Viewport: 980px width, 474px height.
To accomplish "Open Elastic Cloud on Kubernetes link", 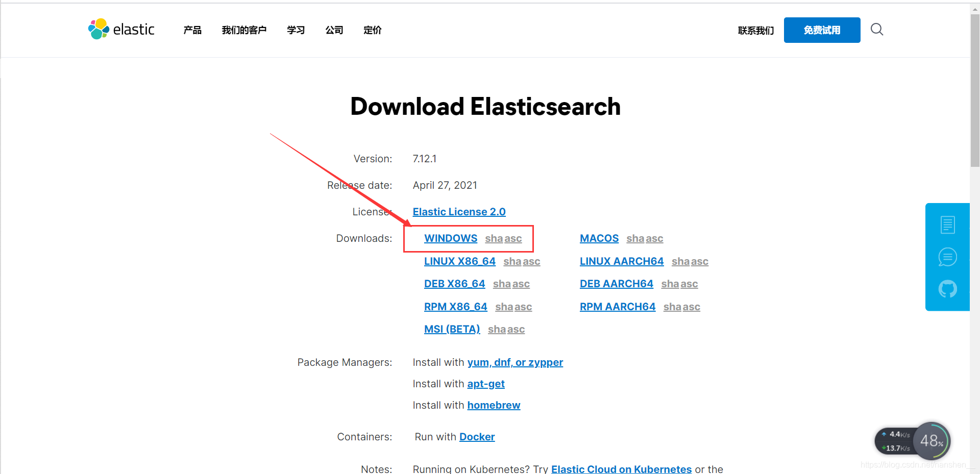I will 621,469.
